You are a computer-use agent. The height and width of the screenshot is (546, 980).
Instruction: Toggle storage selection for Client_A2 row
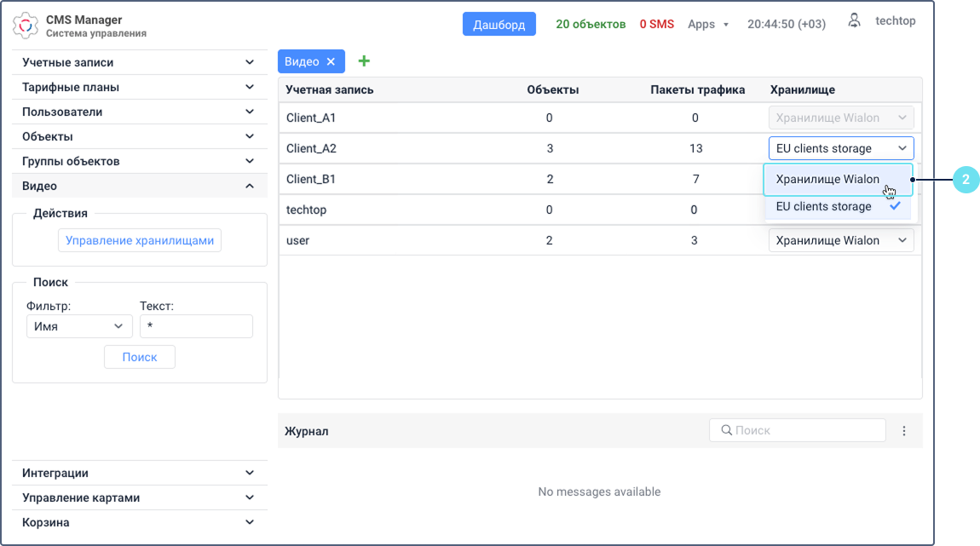tap(840, 147)
